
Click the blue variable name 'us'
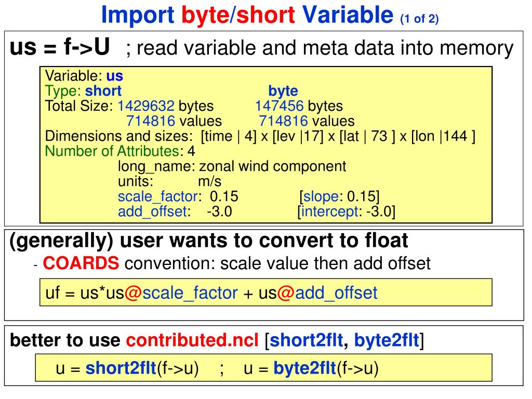114,76
